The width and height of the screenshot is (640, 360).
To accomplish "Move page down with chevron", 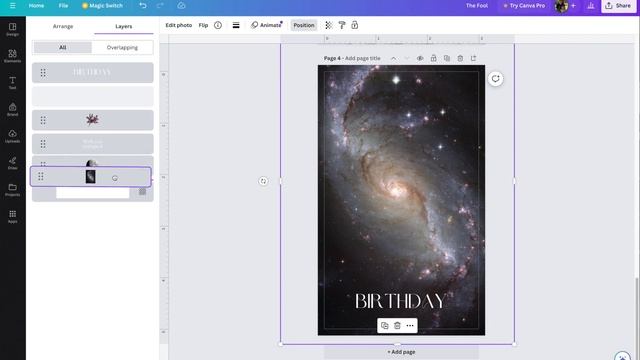I will 407,58.
